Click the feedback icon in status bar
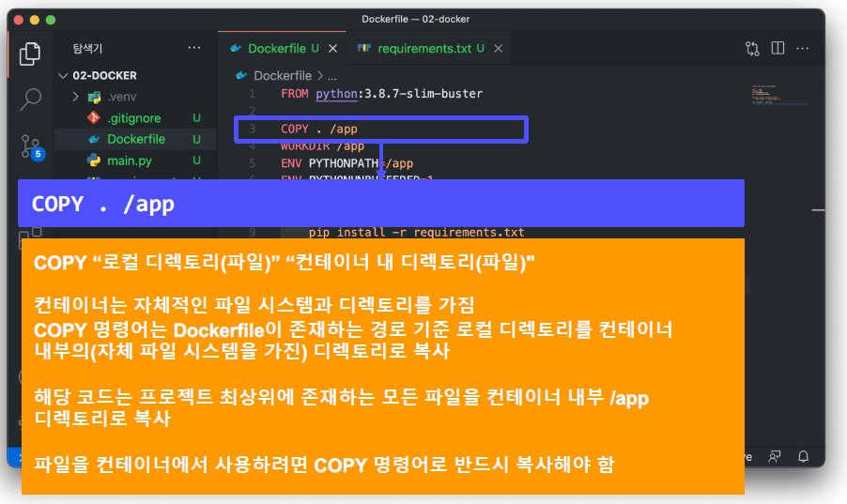The height and width of the screenshot is (504, 847). (775, 457)
